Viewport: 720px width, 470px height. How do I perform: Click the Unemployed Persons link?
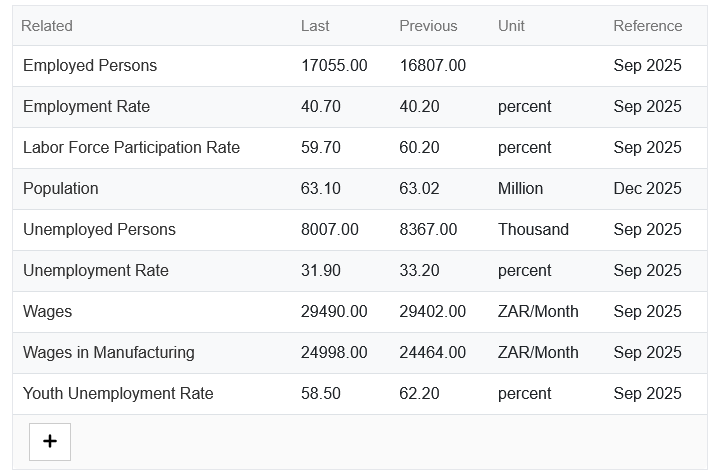[x=99, y=230]
